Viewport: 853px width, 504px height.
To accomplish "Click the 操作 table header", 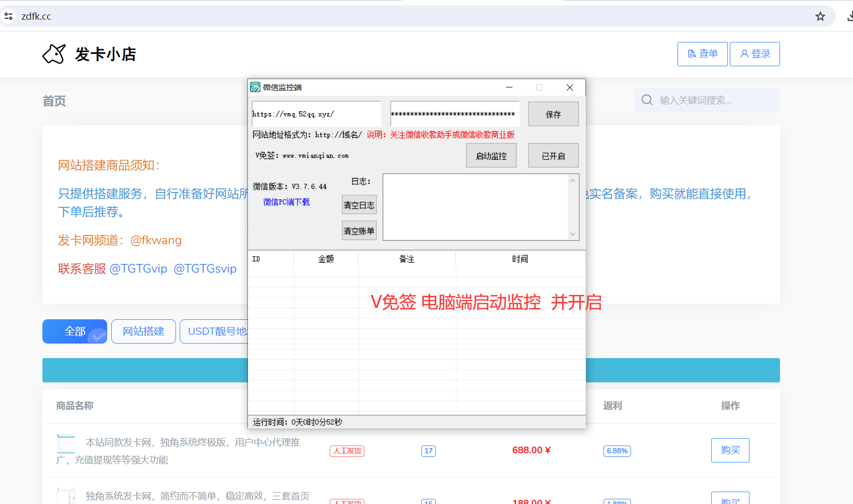I will [x=730, y=406].
